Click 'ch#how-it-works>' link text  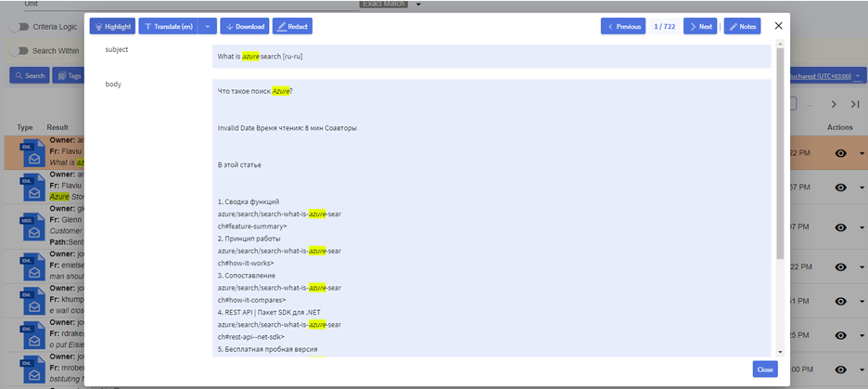(x=246, y=264)
